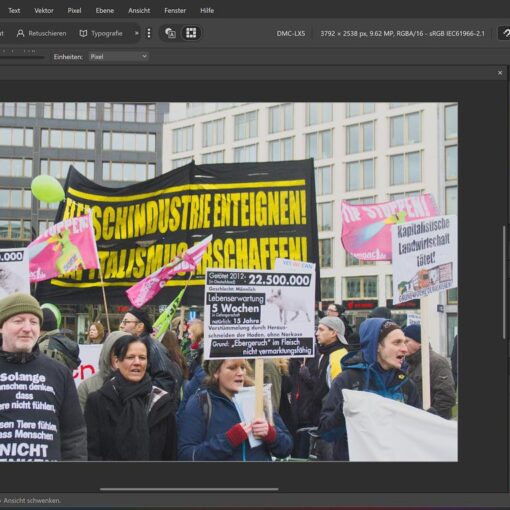510x510 pixels.
Task: Open the Einheiten dropdown showing Pixel
Action: pos(118,57)
